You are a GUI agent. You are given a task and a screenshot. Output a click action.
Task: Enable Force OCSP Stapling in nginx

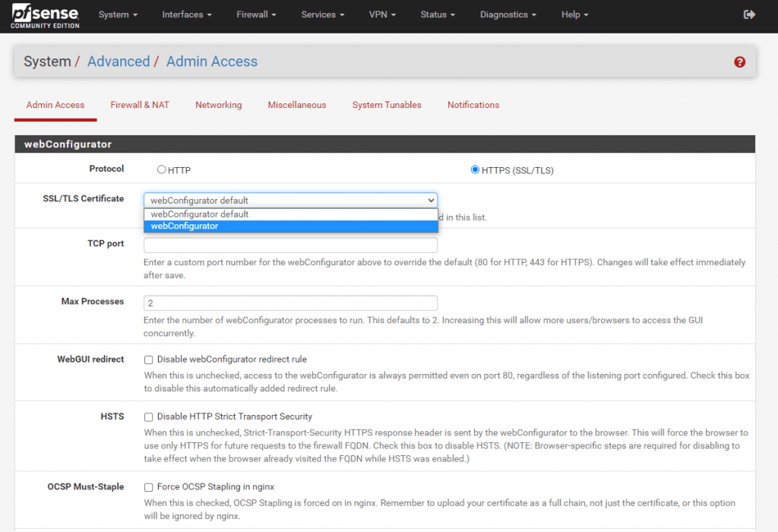click(x=148, y=487)
